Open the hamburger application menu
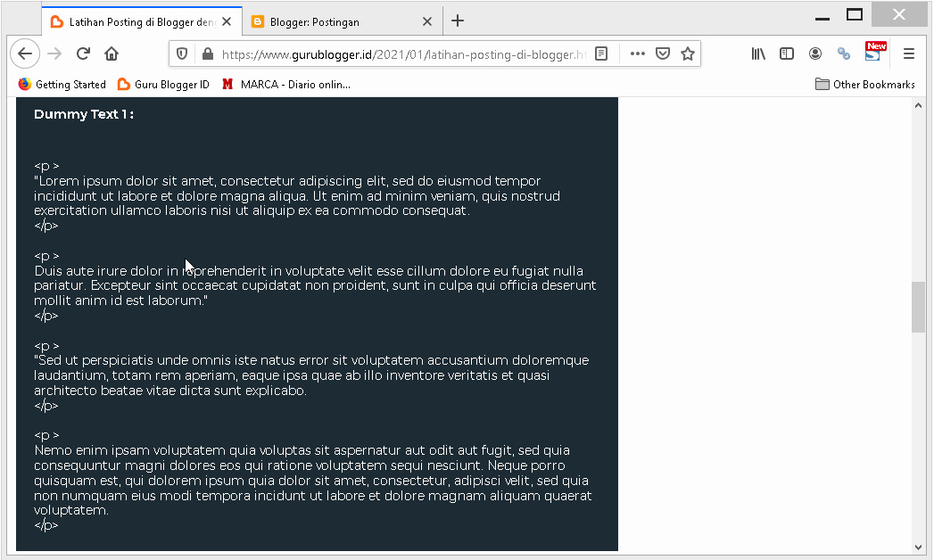 (909, 54)
